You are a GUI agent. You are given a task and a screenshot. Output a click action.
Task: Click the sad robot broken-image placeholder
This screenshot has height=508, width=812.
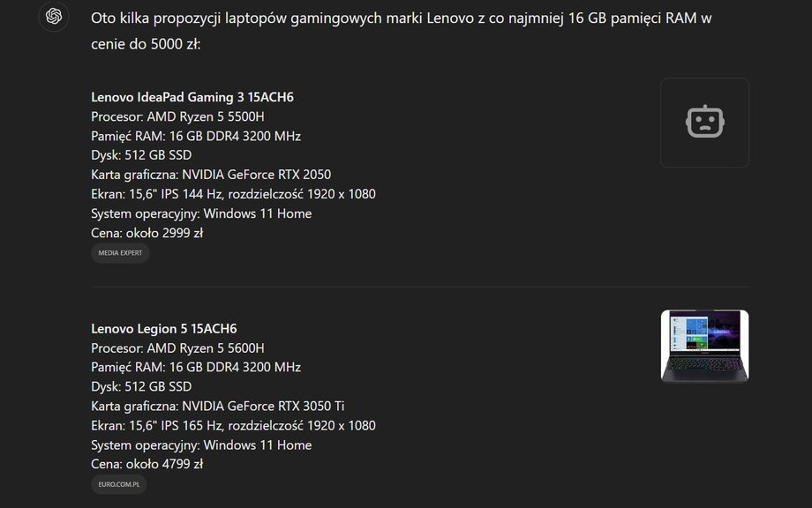point(704,123)
